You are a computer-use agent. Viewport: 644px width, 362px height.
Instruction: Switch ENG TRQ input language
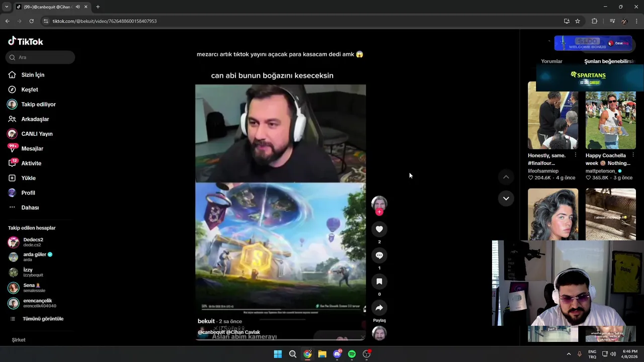(592, 354)
